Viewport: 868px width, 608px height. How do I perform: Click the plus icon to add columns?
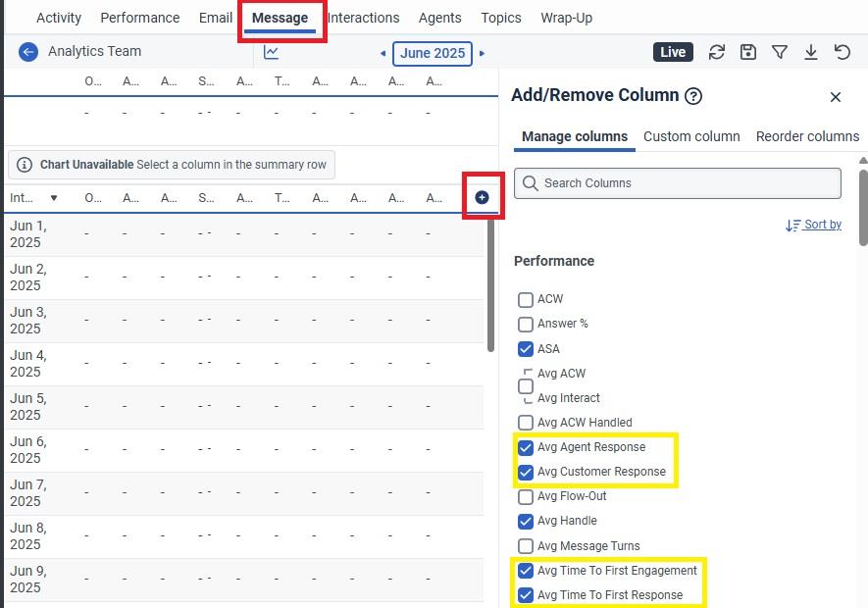click(x=482, y=197)
